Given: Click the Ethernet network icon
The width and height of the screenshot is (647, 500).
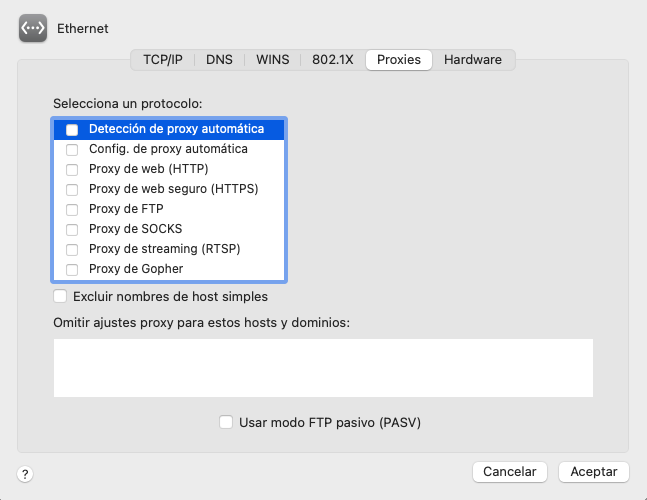Looking at the screenshot, I should click(34, 29).
